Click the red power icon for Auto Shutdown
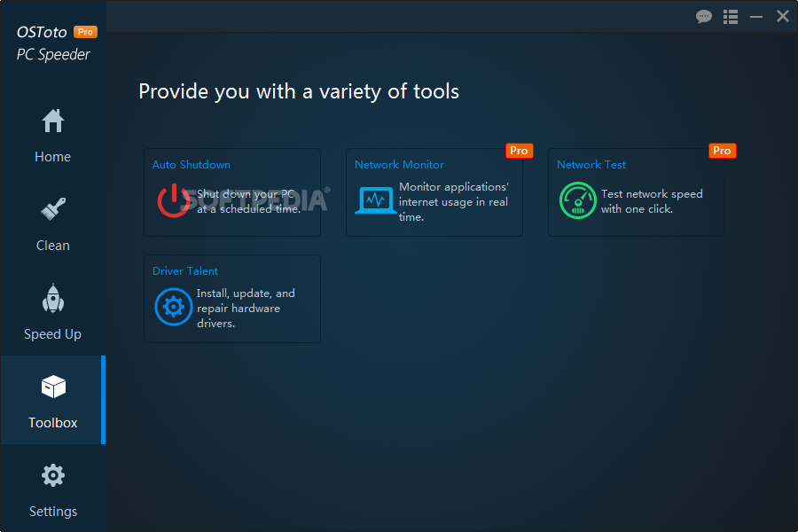Image resolution: width=798 pixels, height=532 pixels. click(x=174, y=200)
